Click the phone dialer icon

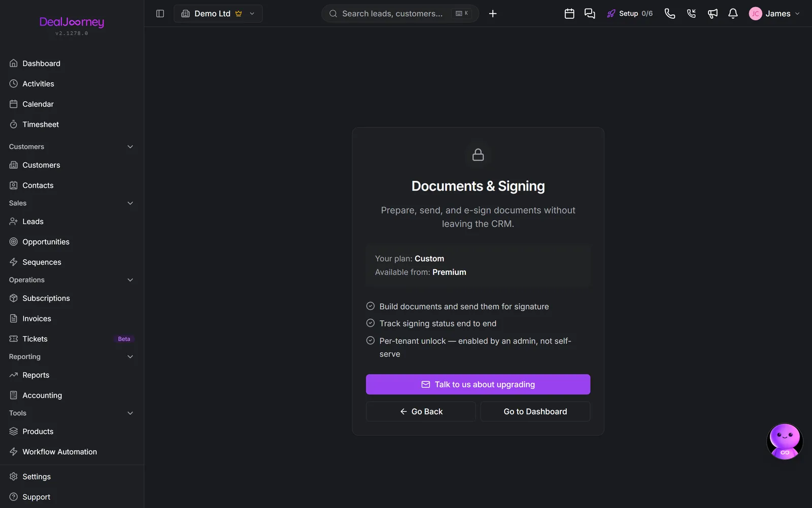point(670,14)
